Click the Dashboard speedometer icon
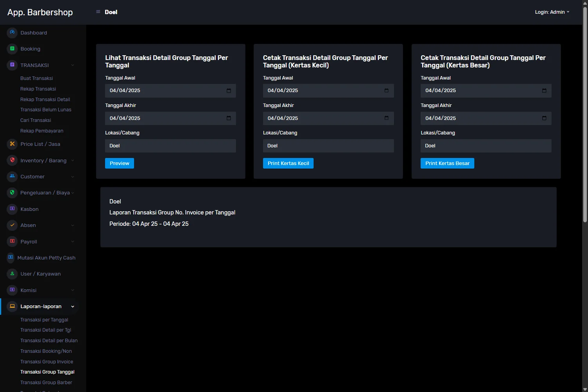This screenshot has width=588, height=392. [12, 33]
